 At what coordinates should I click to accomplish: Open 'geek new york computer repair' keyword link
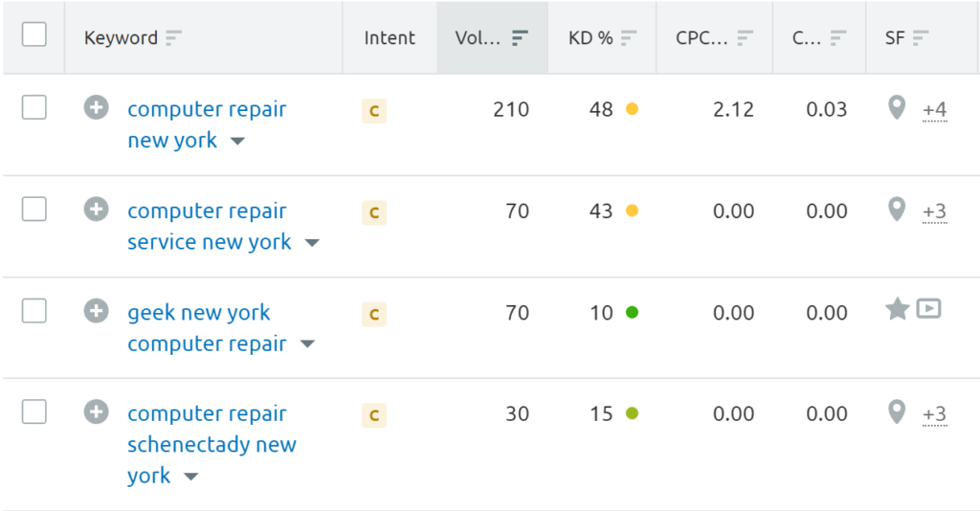[207, 327]
